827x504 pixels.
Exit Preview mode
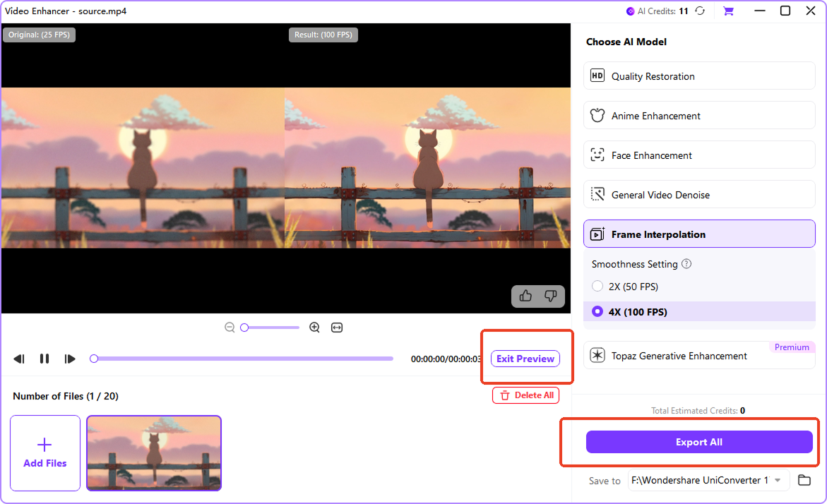(x=525, y=359)
